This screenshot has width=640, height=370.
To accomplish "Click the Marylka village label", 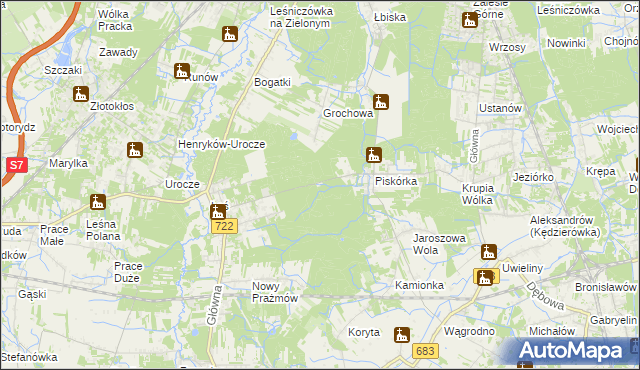I will 68,163.
